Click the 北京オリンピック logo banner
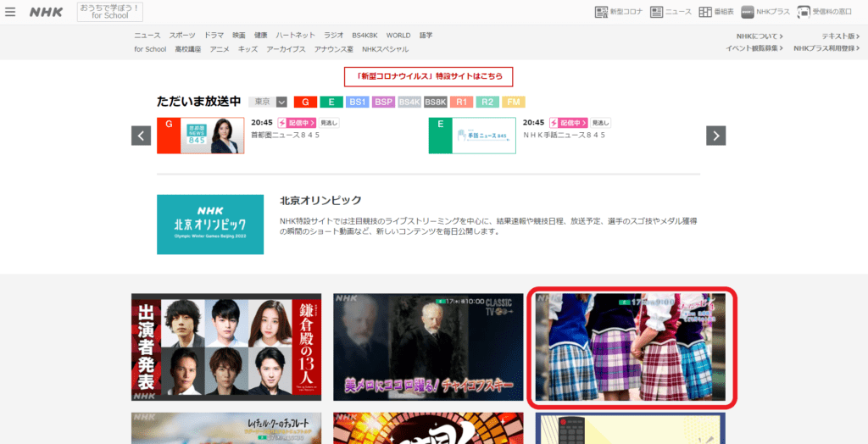Image resolution: width=868 pixels, height=444 pixels. 210,225
